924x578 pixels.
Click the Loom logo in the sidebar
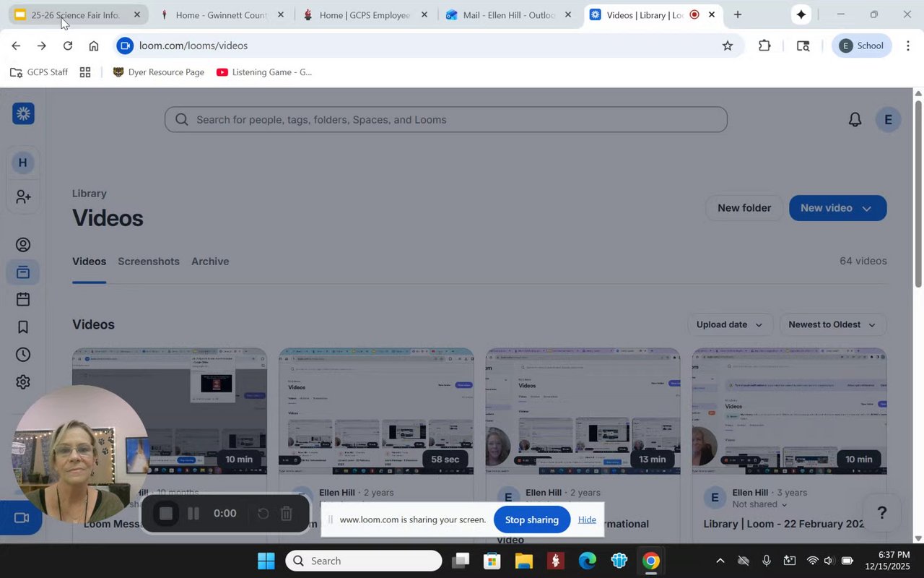pos(23,113)
